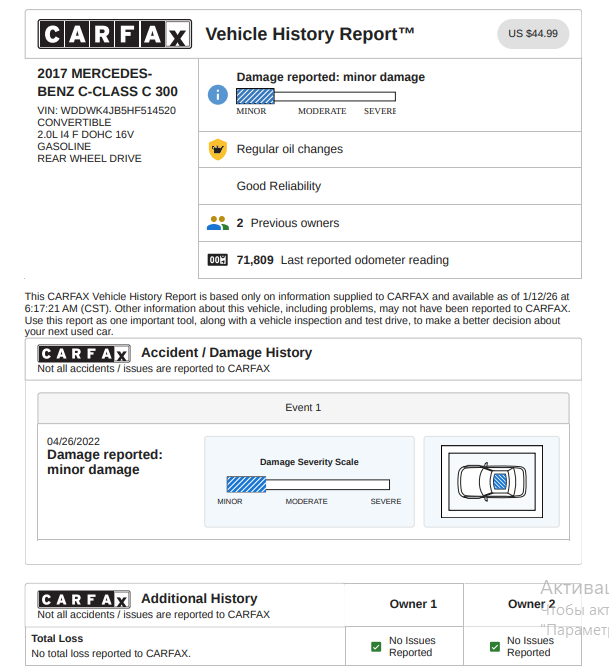This screenshot has height=672, width=609.
Task: Click the odometer reading icon
Action: [217, 260]
